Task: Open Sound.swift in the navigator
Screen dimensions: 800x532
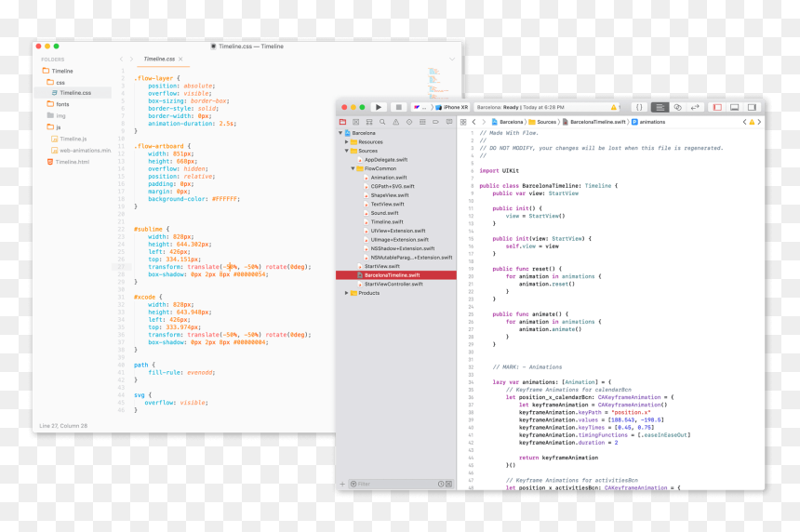Action: pyautogui.click(x=381, y=213)
